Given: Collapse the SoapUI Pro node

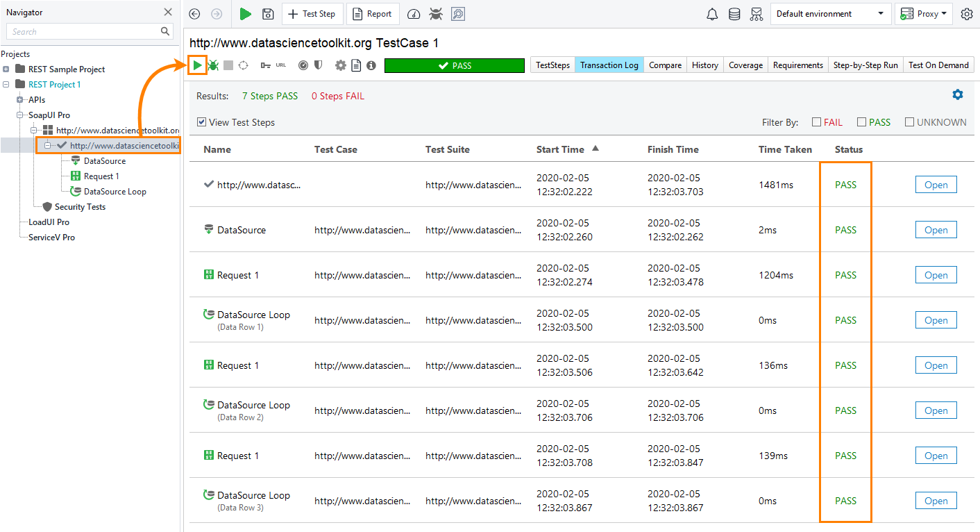Looking at the screenshot, I should point(20,115).
